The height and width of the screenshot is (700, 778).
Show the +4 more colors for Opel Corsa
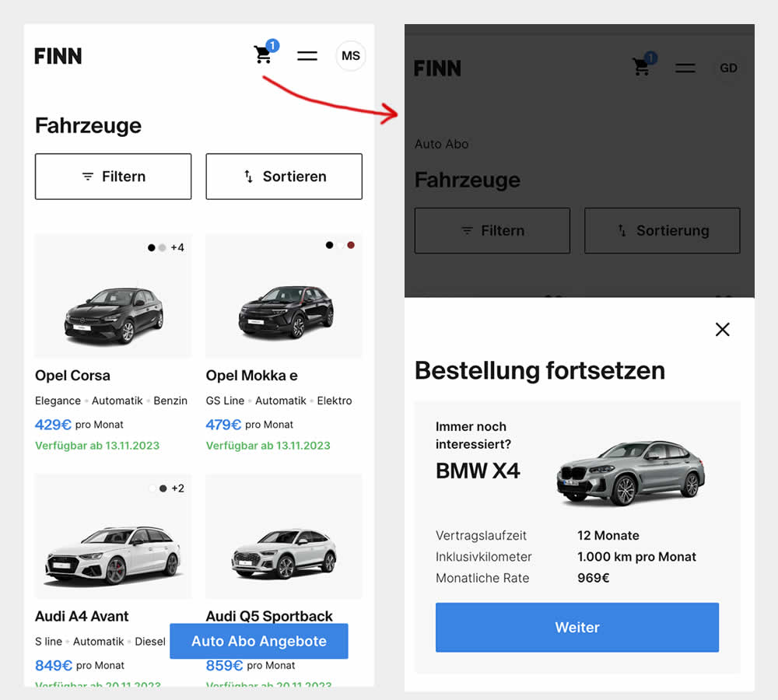point(177,248)
